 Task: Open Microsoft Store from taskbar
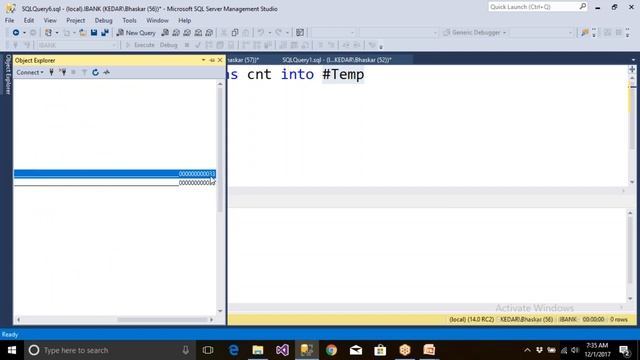click(380, 350)
